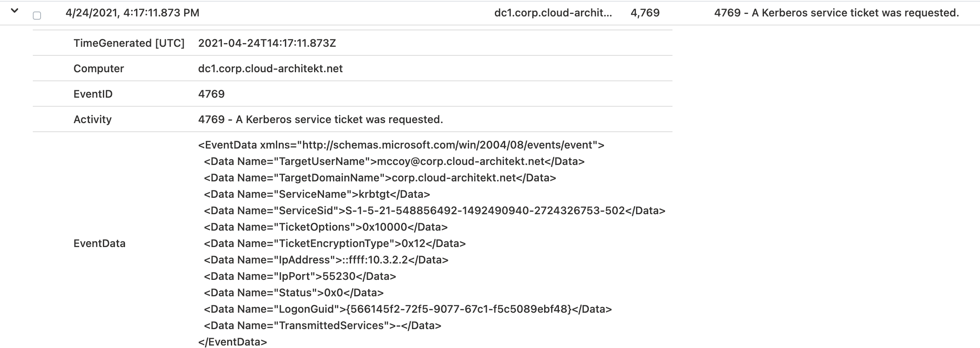Select the ServiceSid data line
This screenshot has width=980, height=348.
coord(435,211)
